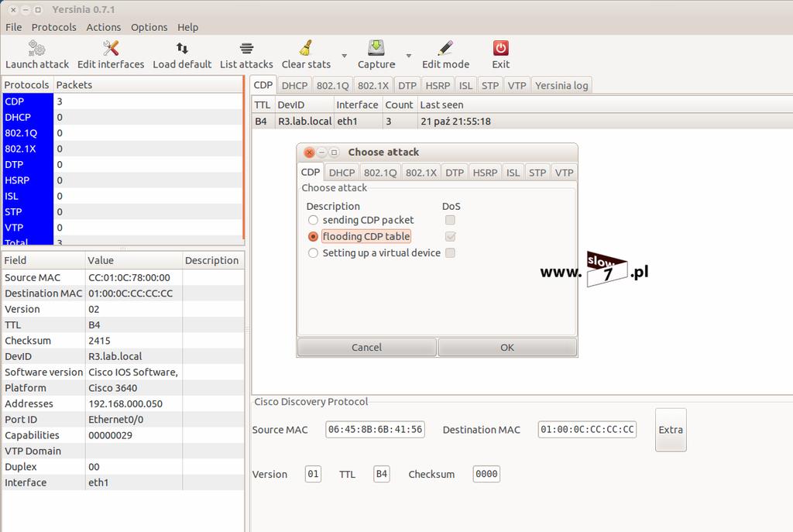793x532 pixels.
Task: Switch to VTP tab in main window
Action: (x=517, y=85)
